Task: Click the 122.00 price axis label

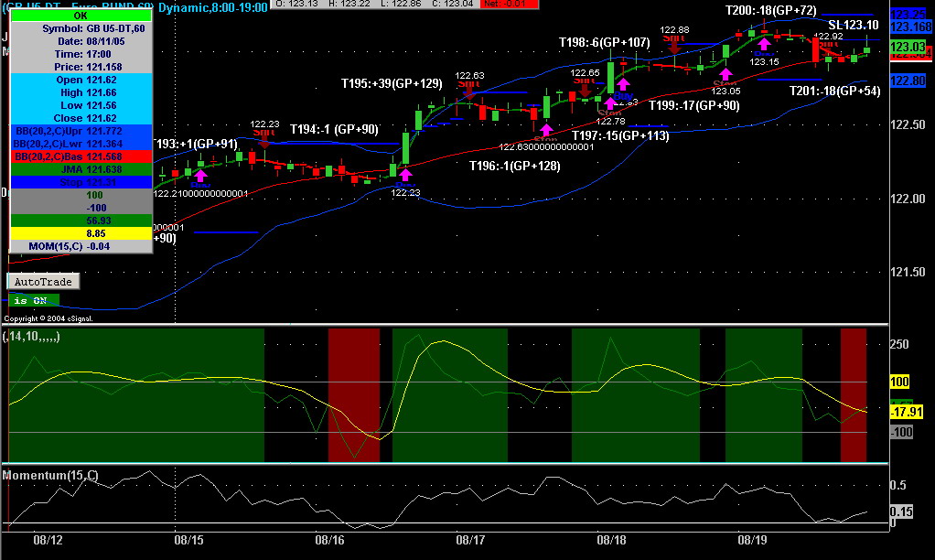Action: tap(908, 199)
